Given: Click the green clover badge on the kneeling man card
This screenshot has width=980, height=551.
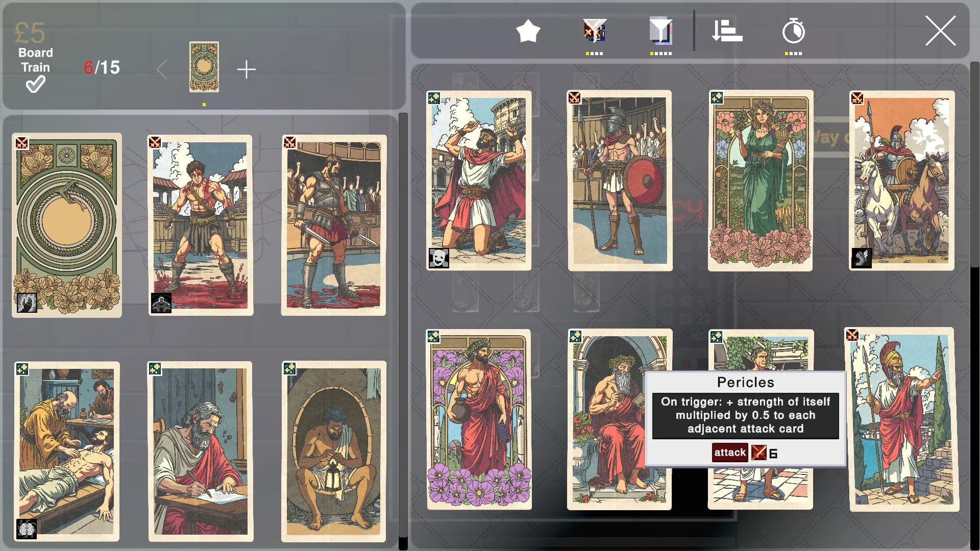Looking at the screenshot, I should click(434, 98).
